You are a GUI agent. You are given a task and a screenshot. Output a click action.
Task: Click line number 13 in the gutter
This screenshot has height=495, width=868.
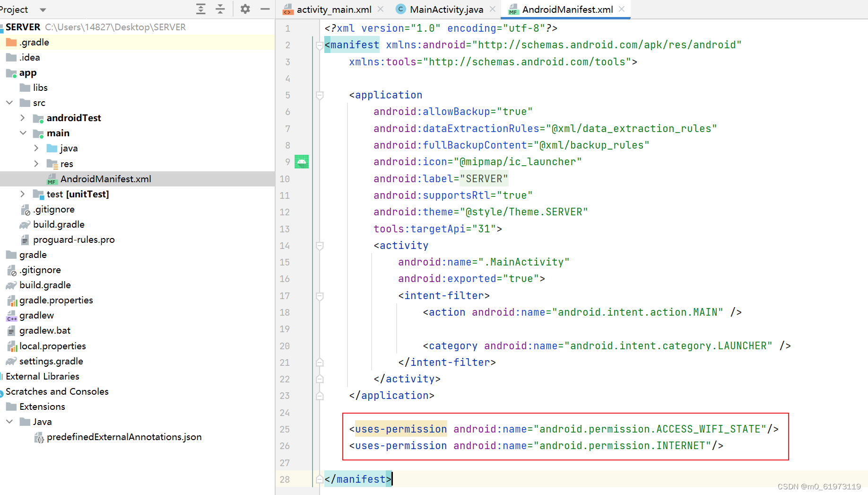click(285, 229)
